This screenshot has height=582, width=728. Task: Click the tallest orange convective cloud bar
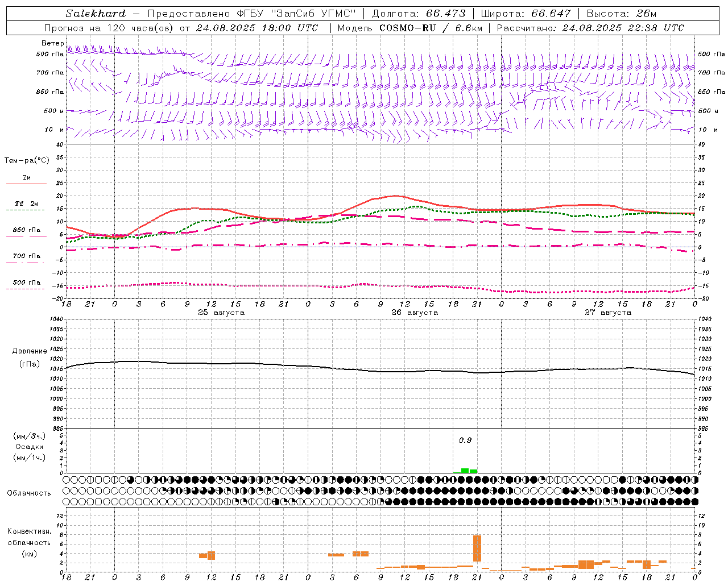477,548
